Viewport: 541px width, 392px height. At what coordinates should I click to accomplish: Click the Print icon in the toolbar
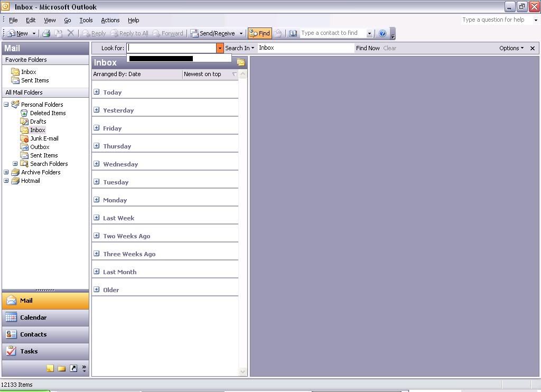46,33
